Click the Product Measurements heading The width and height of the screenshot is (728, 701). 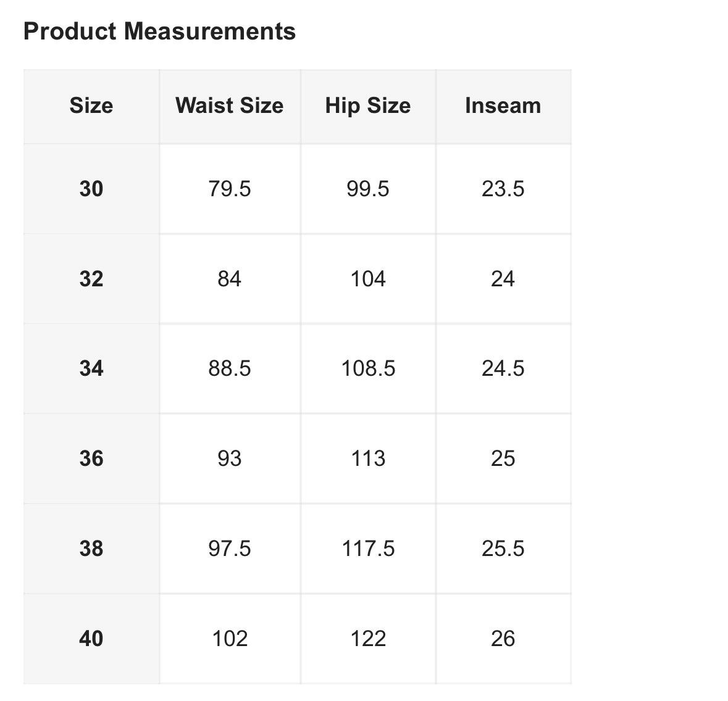click(x=159, y=31)
